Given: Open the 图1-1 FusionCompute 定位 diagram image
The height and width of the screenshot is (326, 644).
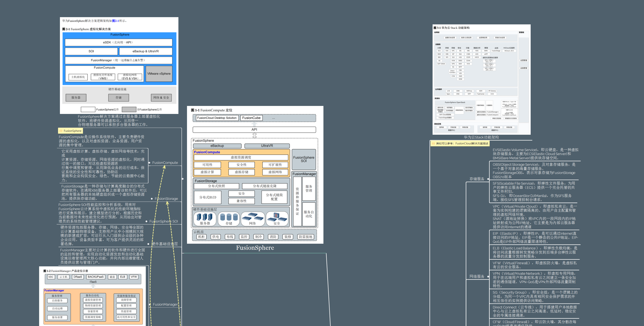Looking at the screenshot, I should coord(255,175).
